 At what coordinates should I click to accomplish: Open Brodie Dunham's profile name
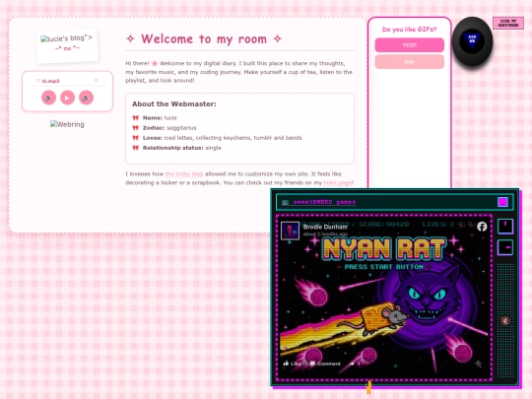point(325,227)
